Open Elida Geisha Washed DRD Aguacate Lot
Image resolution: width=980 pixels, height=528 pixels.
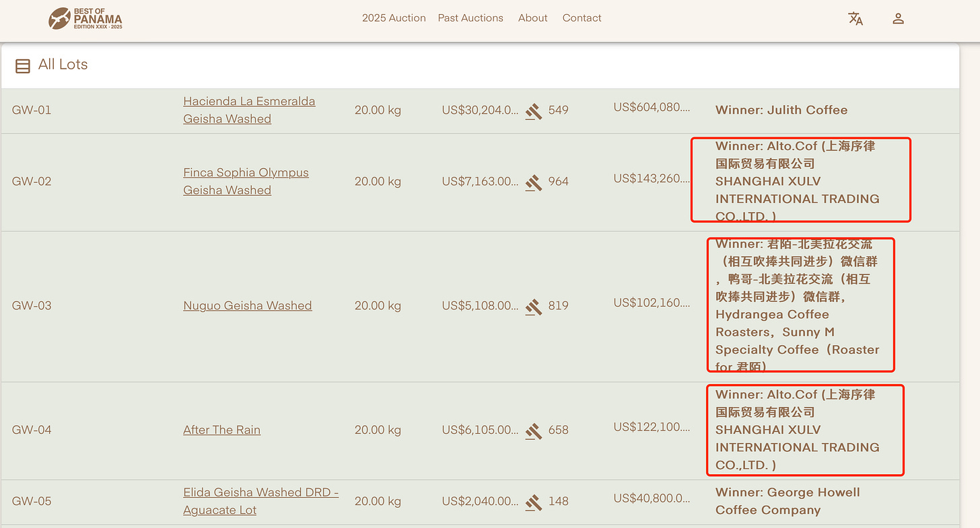[260, 501]
